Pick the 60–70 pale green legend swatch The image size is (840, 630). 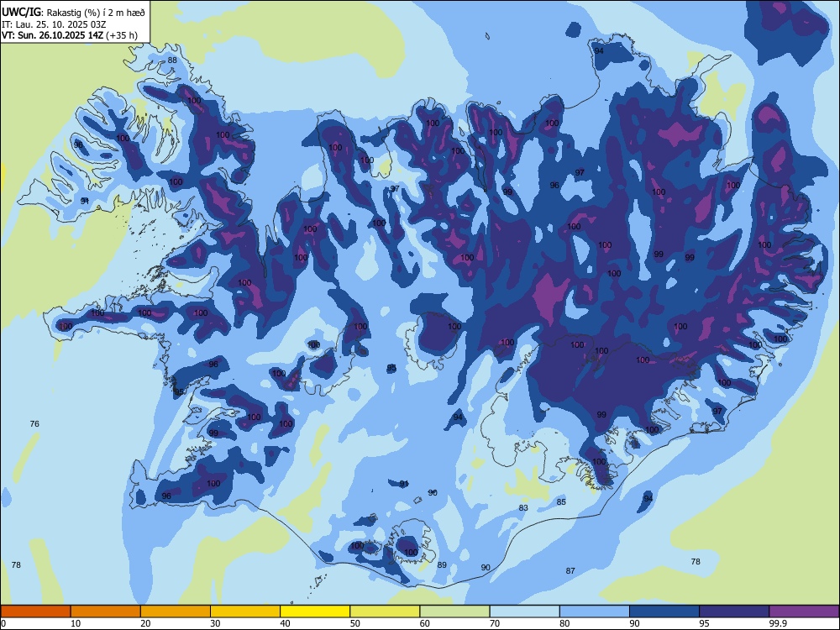point(454,612)
